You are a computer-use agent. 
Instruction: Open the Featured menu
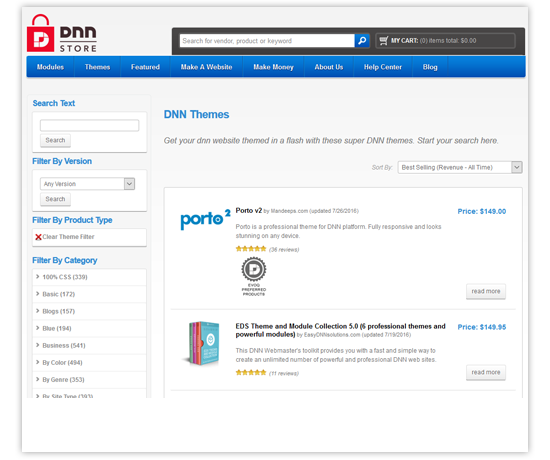[145, 67]
